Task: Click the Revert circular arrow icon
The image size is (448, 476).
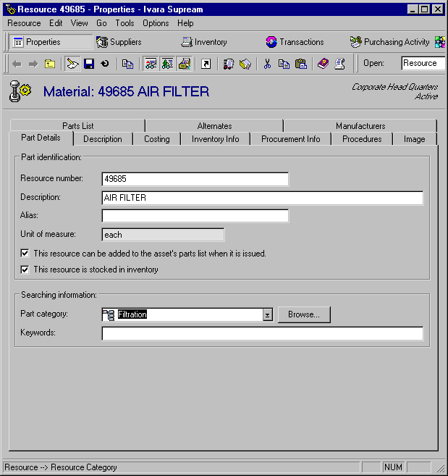Action: click(x=105, y=64)
